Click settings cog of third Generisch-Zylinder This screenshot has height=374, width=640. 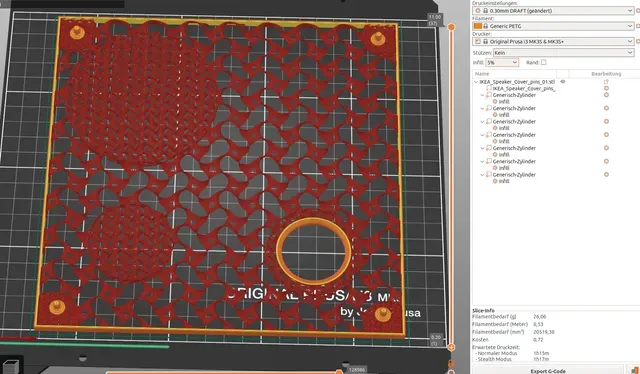[606, 121]
